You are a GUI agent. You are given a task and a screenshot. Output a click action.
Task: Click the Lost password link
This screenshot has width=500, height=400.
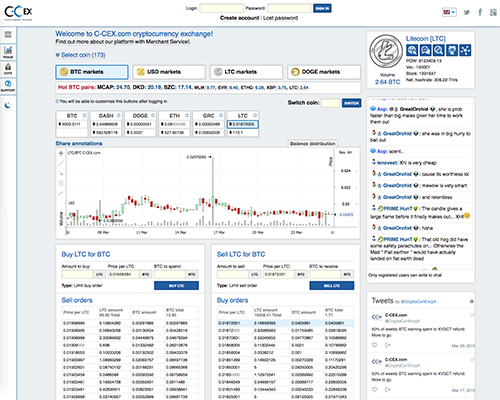click(280, 18)
